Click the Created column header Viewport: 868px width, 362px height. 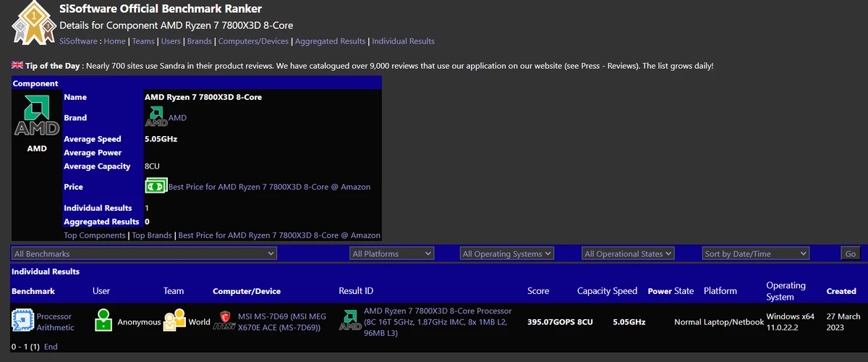(x=841, y=291)
